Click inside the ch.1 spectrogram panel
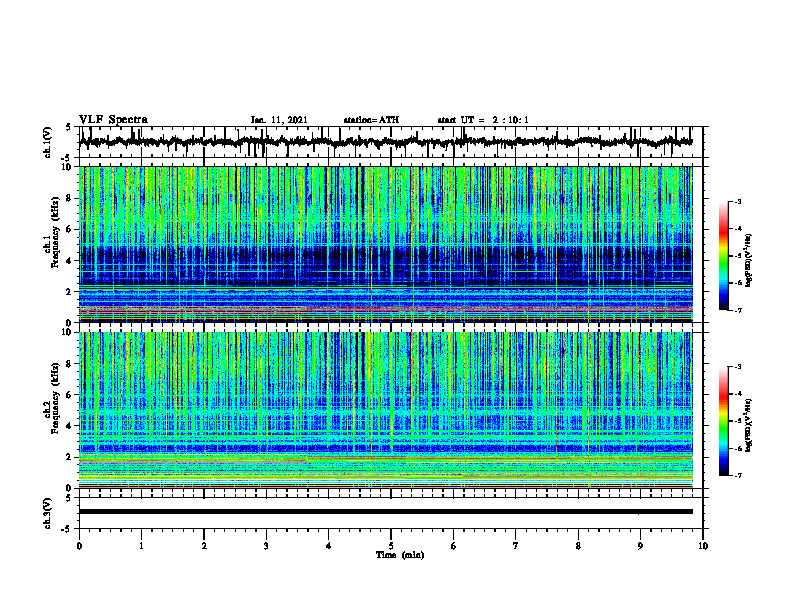The width and height of the screenshot is (792, 612). [385, 244]
